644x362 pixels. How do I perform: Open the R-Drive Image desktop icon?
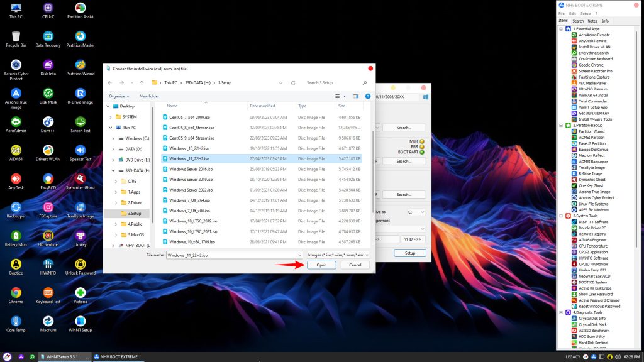(x=80, y=96)
